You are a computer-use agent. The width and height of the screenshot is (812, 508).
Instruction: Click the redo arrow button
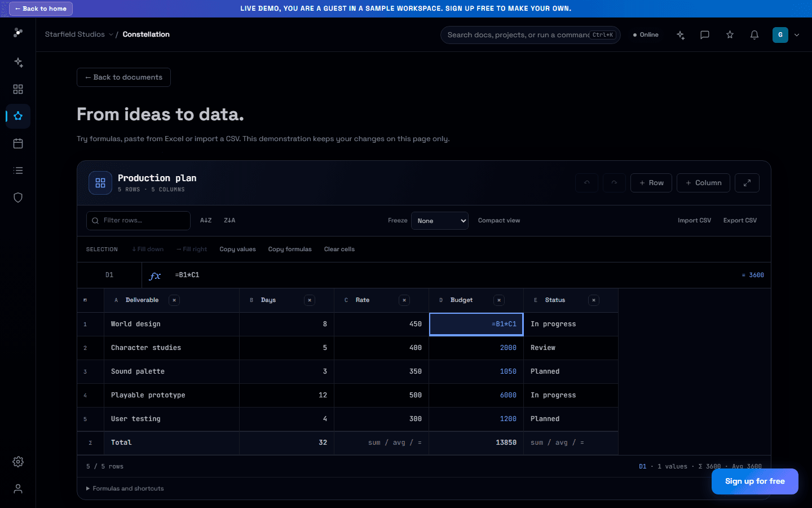[614, 183]
